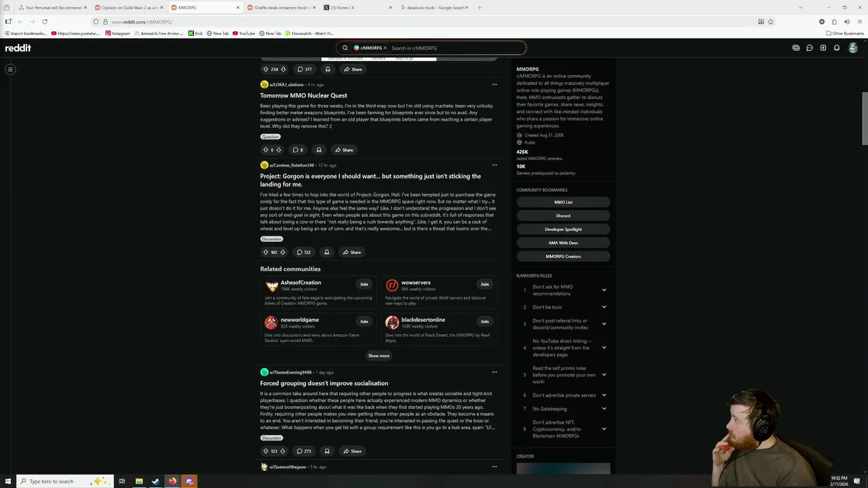
Task: Open a new browser tab
Action: click(x=479, y=7)
